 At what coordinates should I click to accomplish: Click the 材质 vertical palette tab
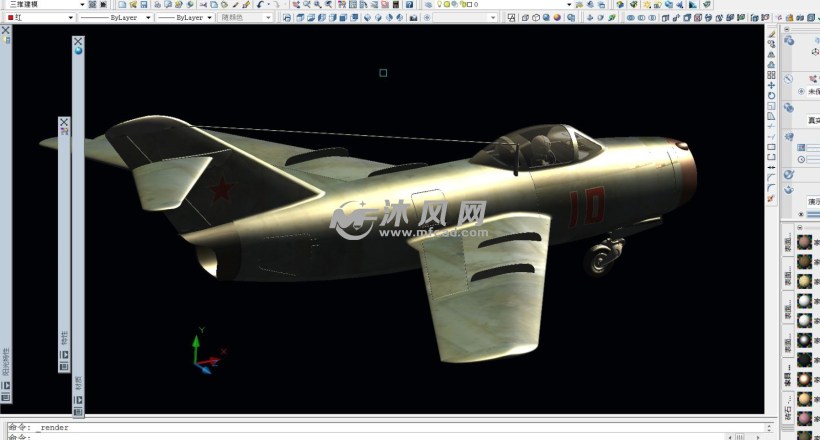(x=78, y=382)
